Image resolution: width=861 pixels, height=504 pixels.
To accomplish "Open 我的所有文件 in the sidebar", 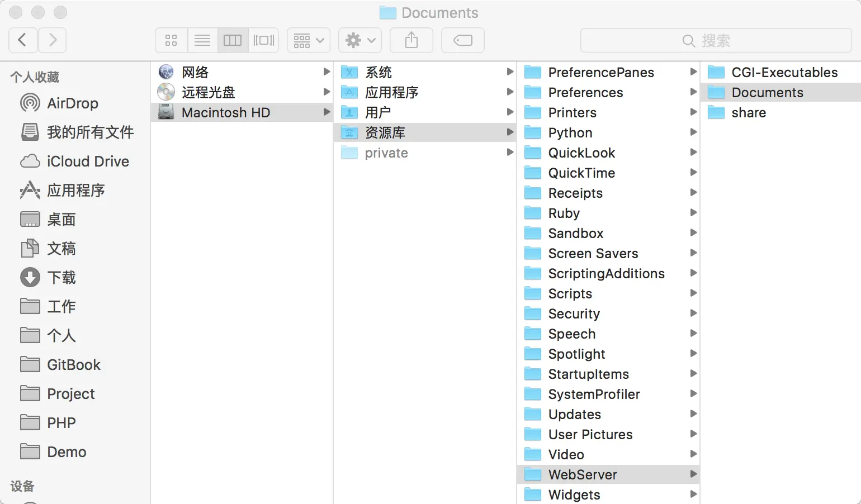I will point(89,132).
